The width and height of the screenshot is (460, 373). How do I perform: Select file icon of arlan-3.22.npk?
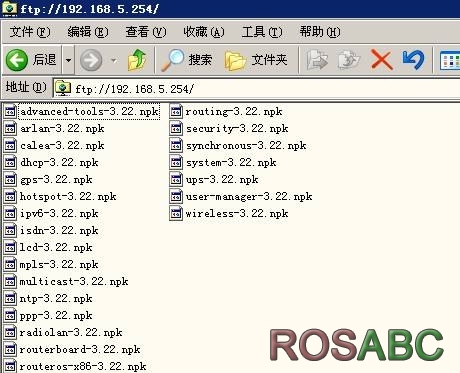[10, 128]
